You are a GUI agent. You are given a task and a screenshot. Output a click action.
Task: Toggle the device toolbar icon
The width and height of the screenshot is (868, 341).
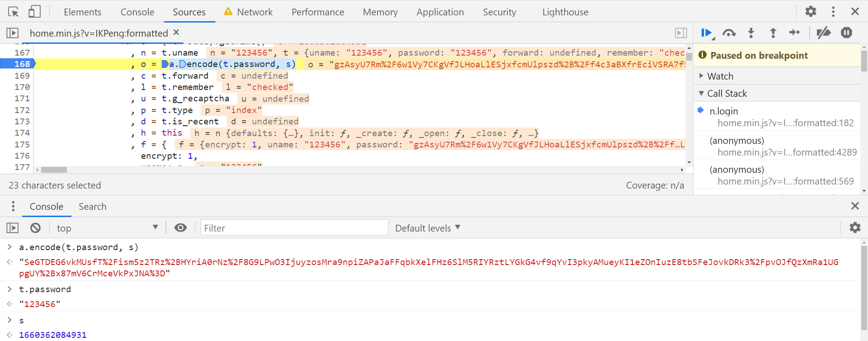[x=34, y=12]
